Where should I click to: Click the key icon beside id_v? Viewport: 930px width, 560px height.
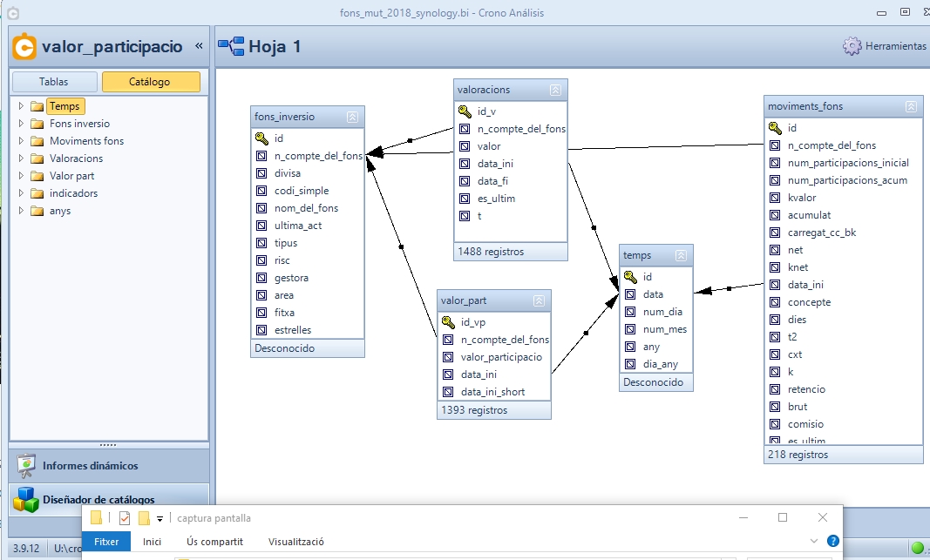pos(465,111)
